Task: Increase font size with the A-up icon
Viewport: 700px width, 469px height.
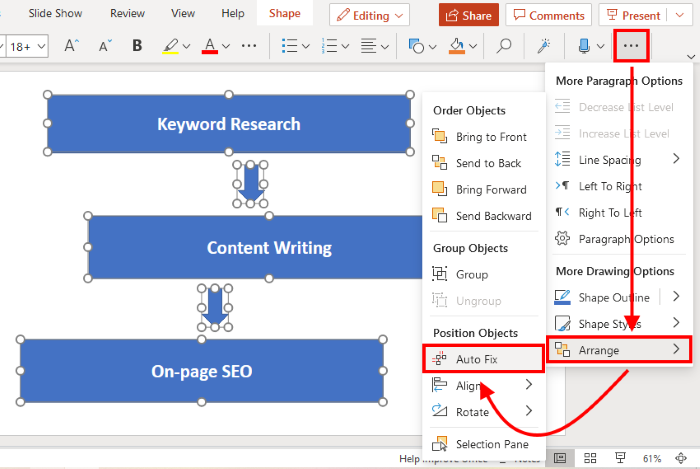Action: click(71, 46)
